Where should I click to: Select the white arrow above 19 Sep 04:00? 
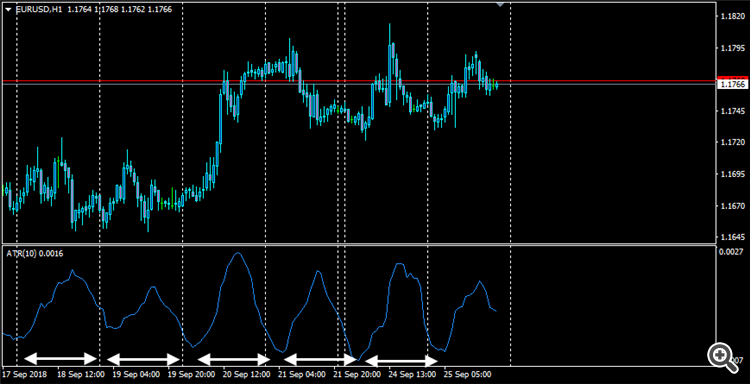[143, 359]
